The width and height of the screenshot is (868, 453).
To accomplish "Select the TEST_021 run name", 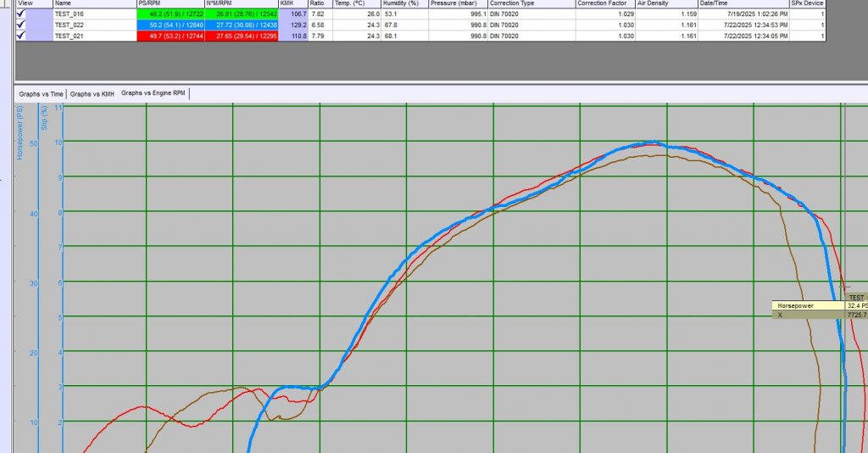I will coord(70,36).
